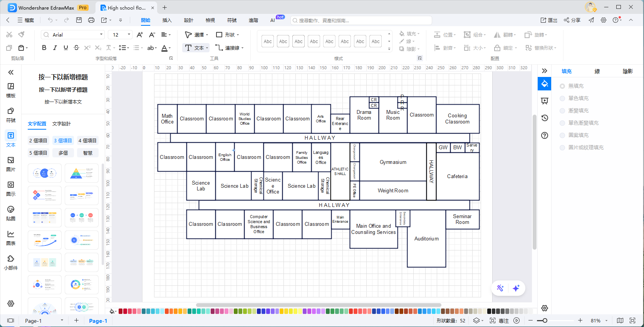The width and height of the screenshot is (644, 327).
Task: Click the history clock icon on right panel
Action: click(545, 118)
